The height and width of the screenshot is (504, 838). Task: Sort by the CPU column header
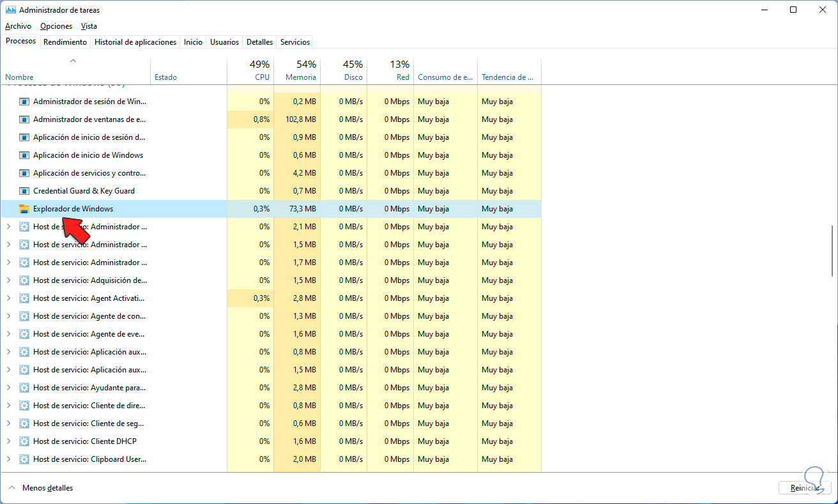[250, 71]
